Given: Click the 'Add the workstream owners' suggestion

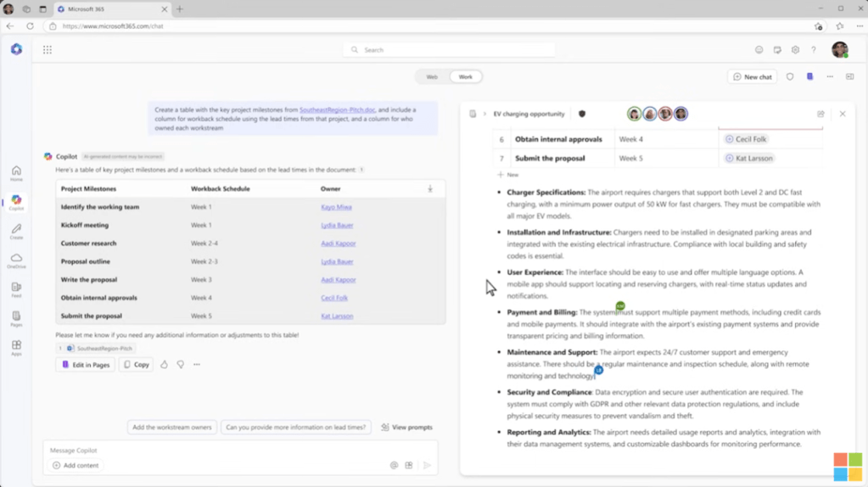Looking at the screenshot, I should [x=172, y=428].
